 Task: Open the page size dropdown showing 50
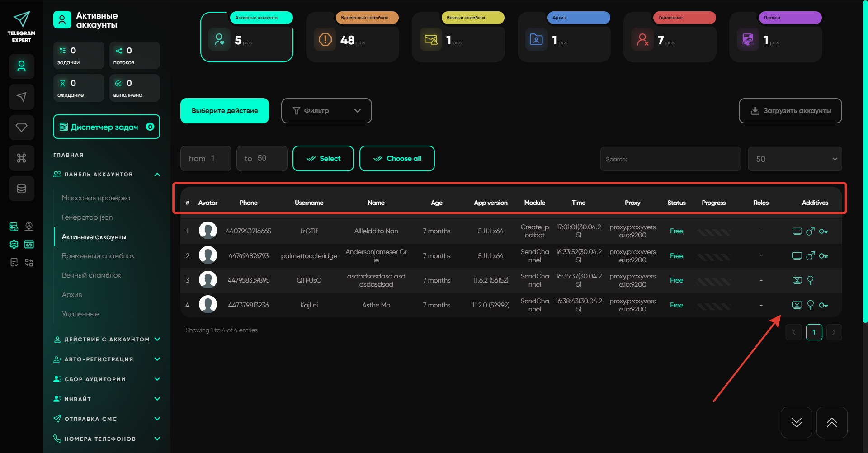pos(794,159)
